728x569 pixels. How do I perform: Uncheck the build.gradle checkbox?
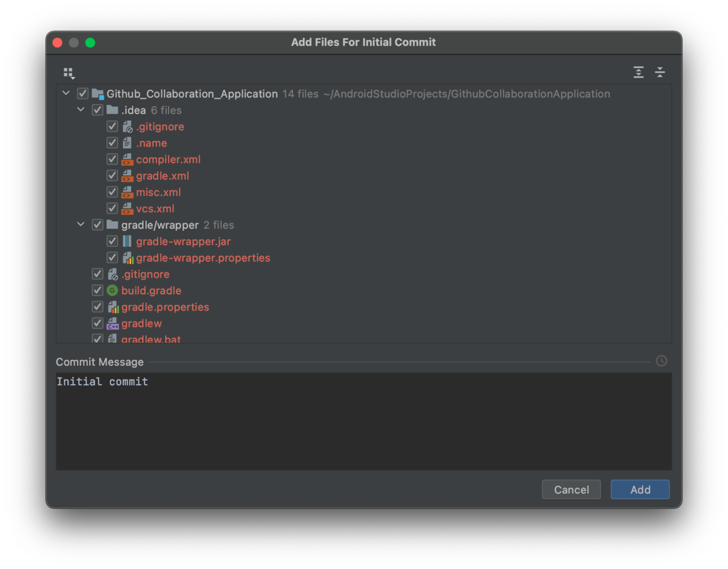pos(97,291)
